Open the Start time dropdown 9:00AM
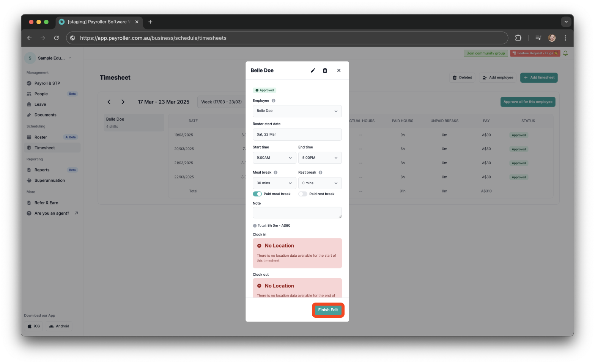The height and width of the screenshot is (364, 595). 274,158
